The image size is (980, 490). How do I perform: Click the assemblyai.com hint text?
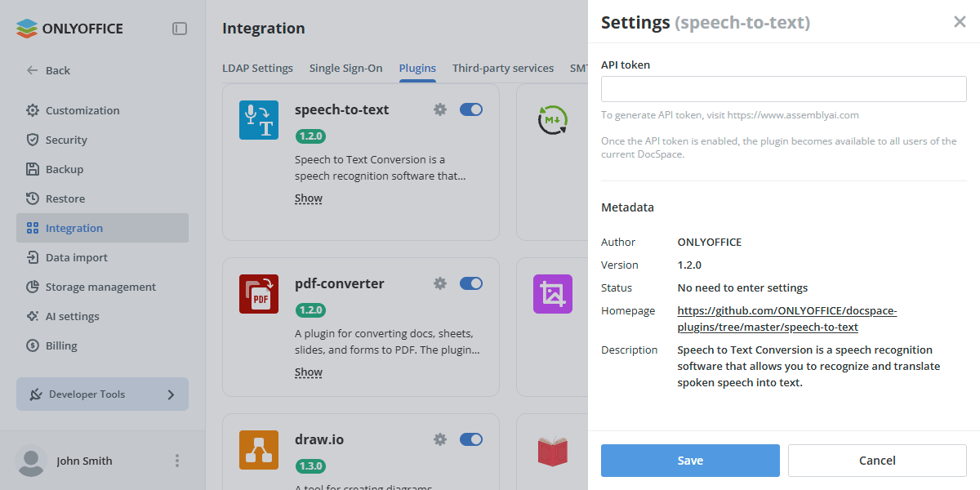tap(730, 115)
